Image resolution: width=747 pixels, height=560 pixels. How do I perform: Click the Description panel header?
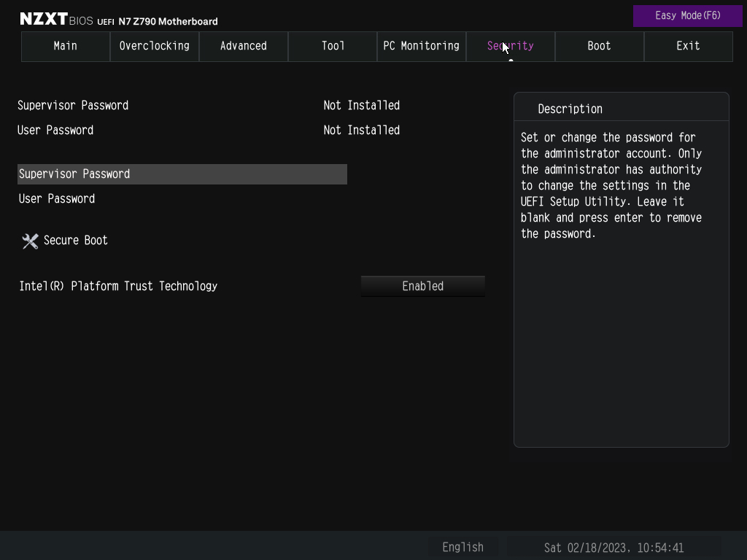click(570, 109)
